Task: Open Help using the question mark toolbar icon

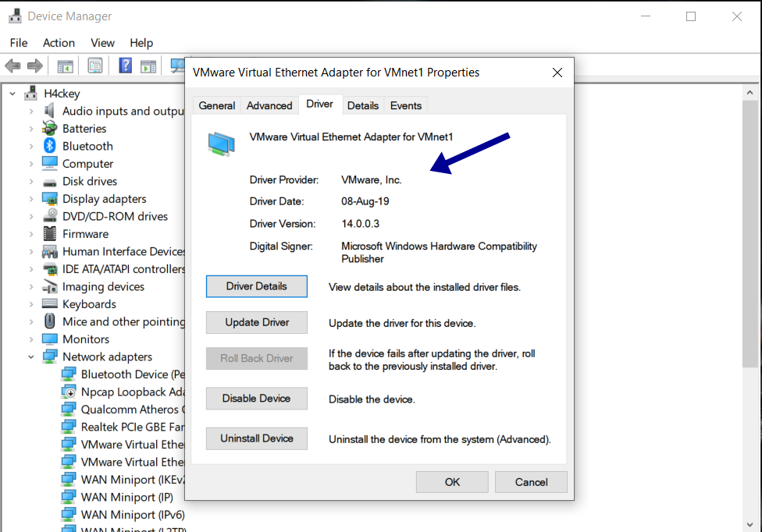Action: click(x=125, y=66)
